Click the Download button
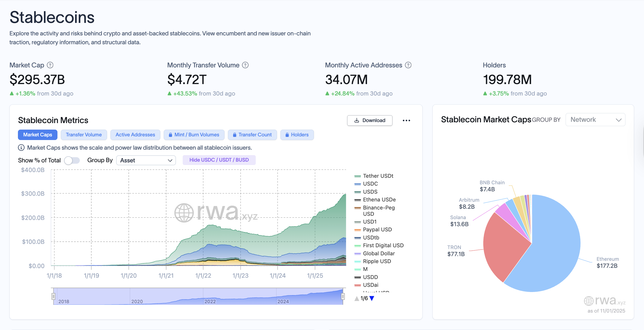 370,120
